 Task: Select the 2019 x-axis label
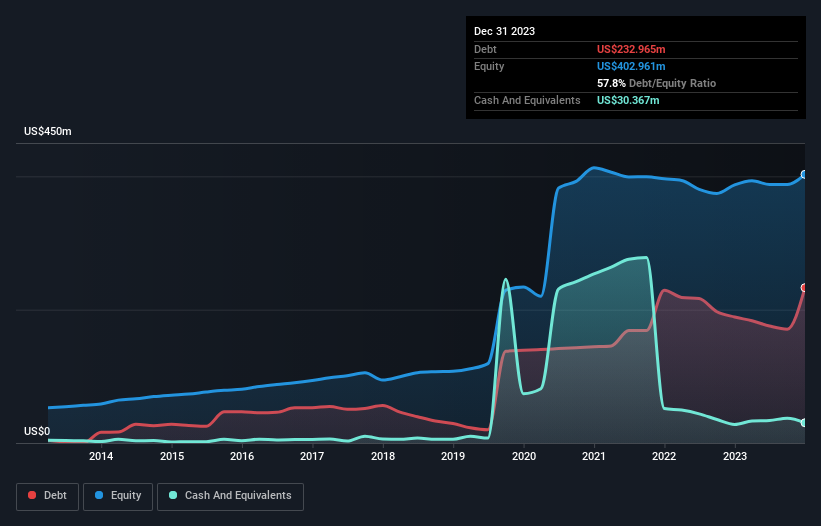coord(453,456)
